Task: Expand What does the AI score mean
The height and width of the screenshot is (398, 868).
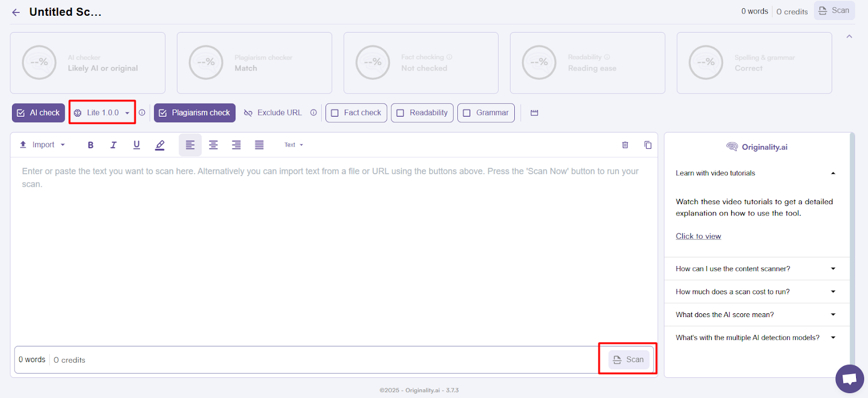Action: (x=757, y=314)
